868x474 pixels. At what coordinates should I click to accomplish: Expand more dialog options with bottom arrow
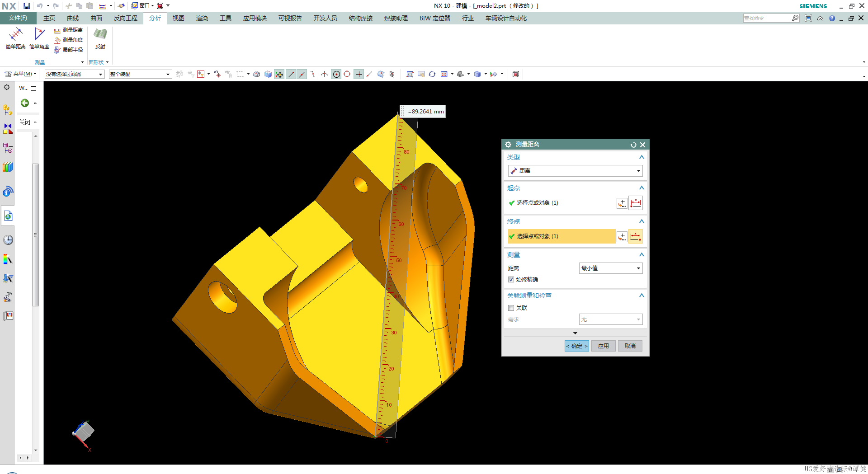click(x=575, y=333)
